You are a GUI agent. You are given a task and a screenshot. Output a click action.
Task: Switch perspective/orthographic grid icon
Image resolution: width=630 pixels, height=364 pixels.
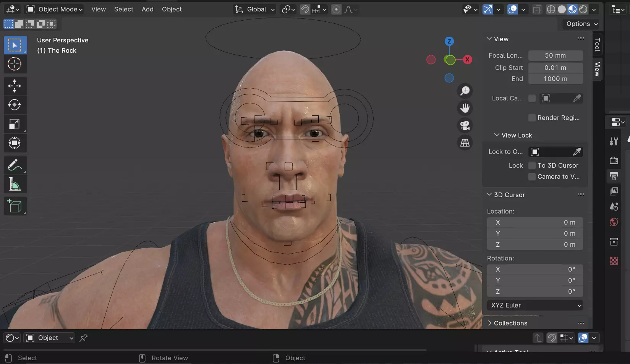click(x=465, y=143)
